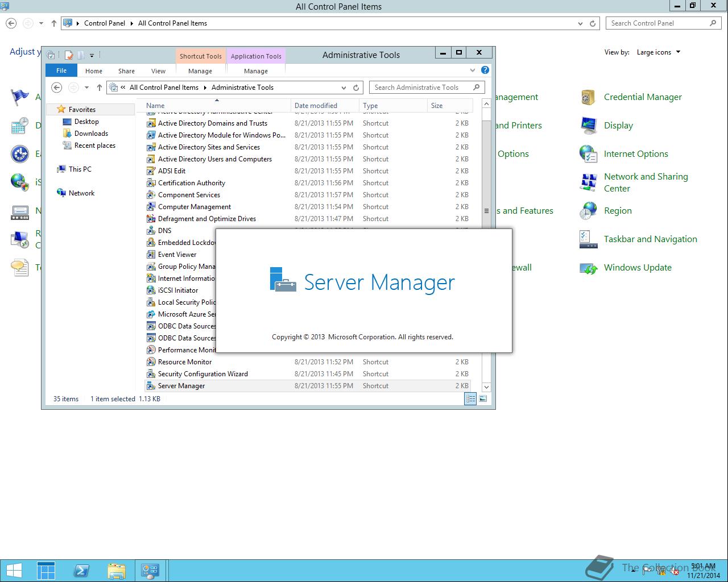
Task: Open Internet Options icon in Control Panel
Action: (x=588, y=154)
